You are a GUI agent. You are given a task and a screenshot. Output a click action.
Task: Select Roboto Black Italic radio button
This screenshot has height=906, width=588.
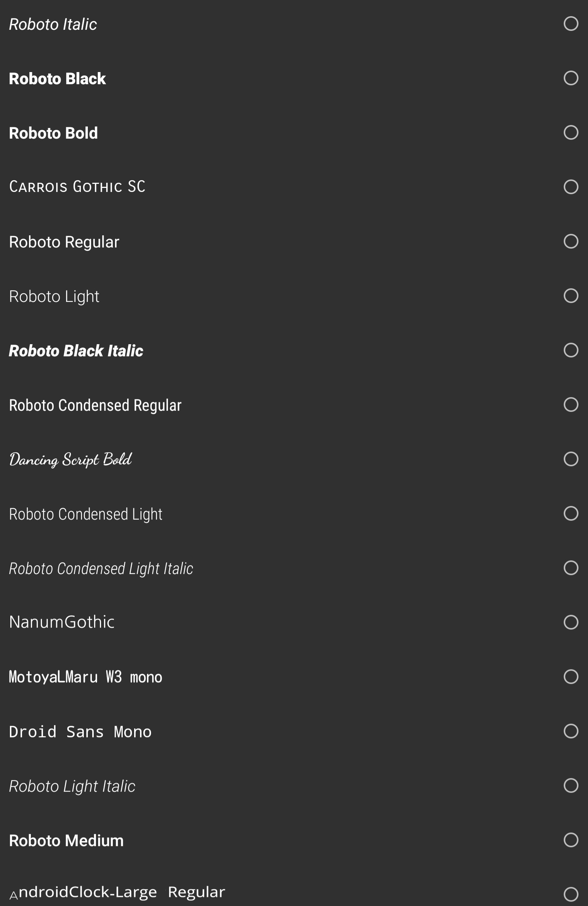(x=570, y=350)
